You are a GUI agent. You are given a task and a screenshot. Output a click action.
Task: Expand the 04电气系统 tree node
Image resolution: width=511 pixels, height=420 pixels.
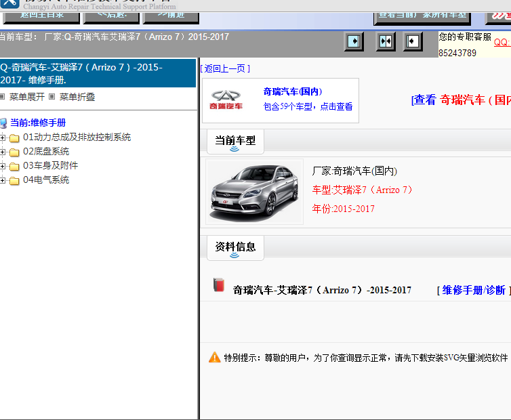coord(3,180)
